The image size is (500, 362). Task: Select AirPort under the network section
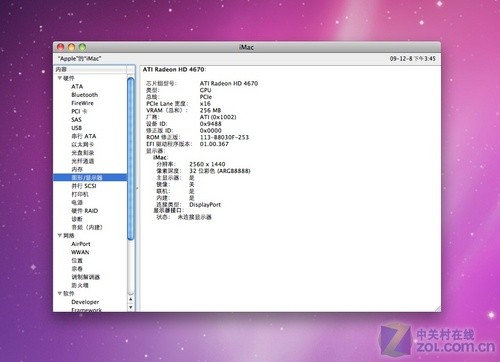(x=81, y=244)
